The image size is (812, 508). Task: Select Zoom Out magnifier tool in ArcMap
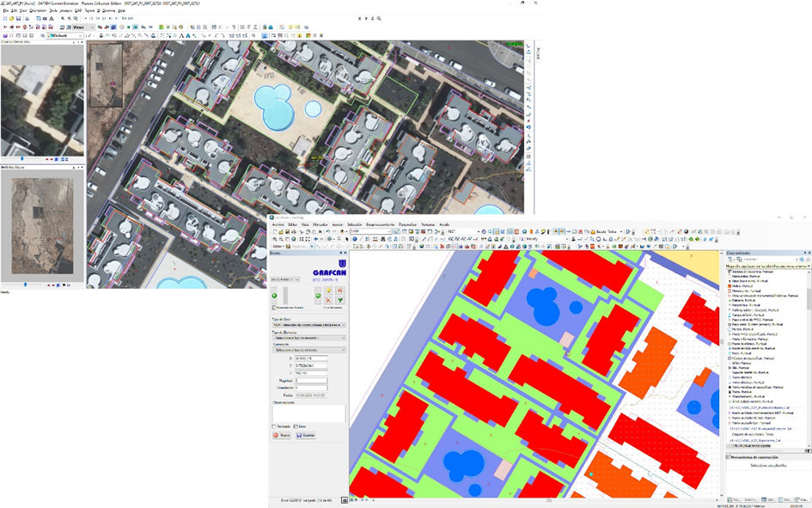point(281,239)
